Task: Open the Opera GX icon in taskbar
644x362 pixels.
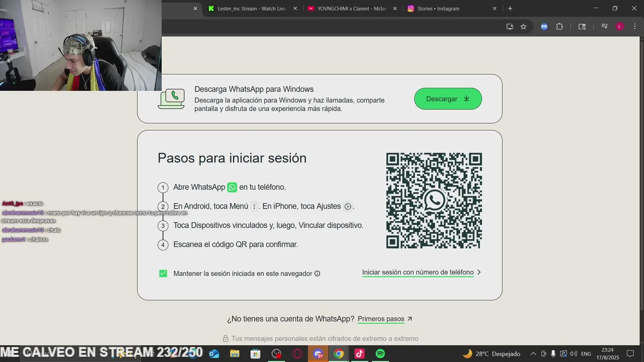Action: [x=297, y=354]
